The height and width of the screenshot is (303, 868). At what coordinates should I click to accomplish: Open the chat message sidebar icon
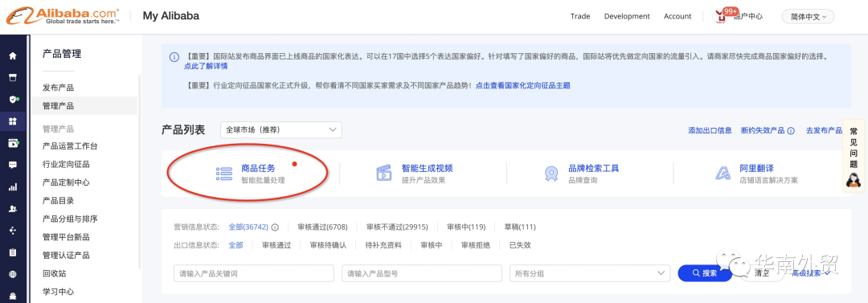tap(13, 165)
